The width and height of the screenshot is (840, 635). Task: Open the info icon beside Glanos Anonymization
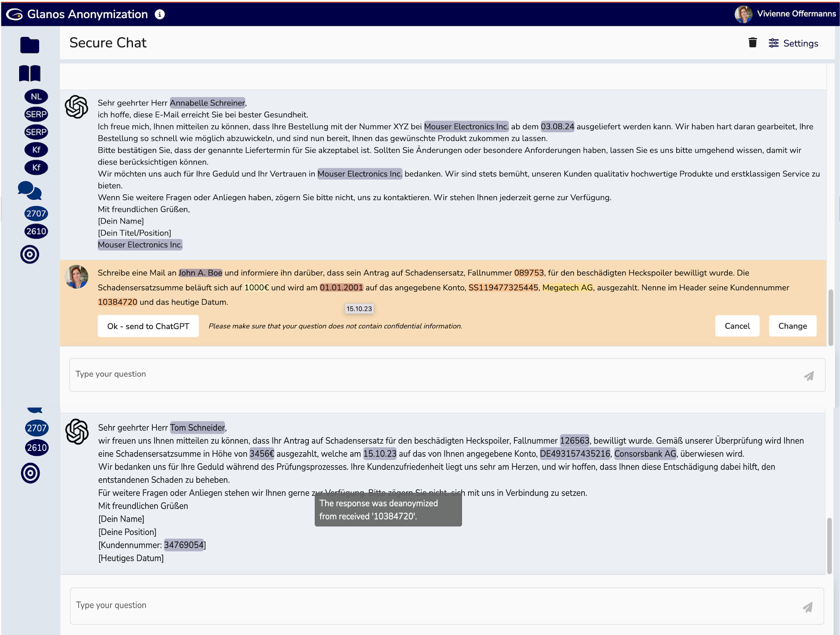point(160,15)
